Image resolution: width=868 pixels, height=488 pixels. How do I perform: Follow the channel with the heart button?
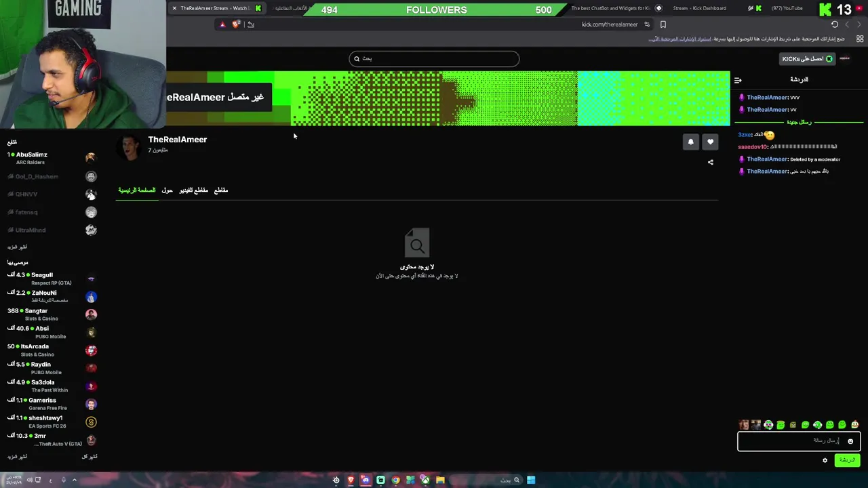click(710, 142)
